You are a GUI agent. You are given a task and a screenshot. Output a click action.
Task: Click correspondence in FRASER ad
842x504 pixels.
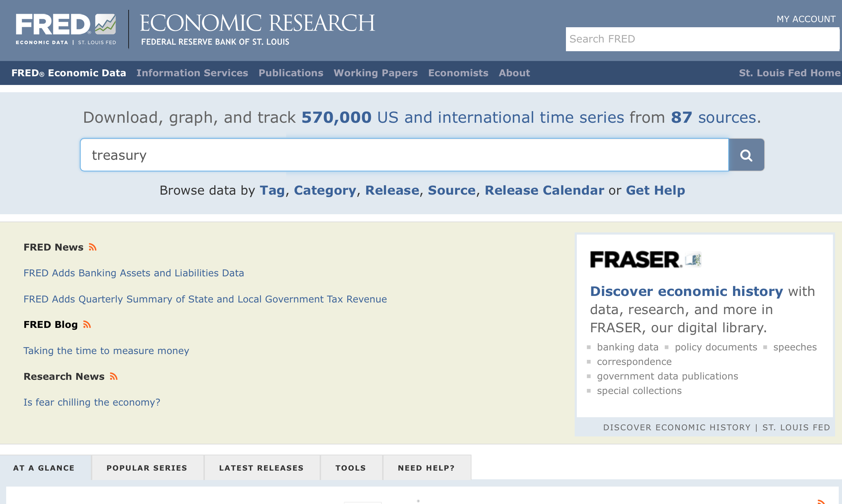[634, 362]
